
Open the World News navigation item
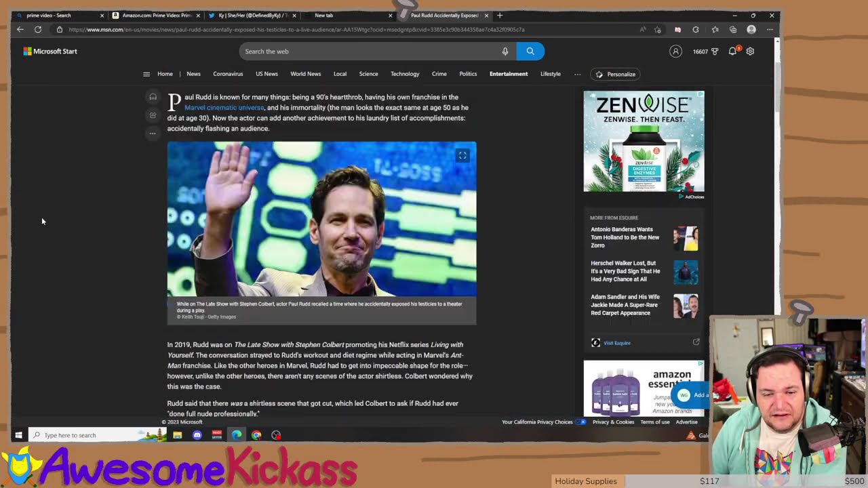(306, 74)
